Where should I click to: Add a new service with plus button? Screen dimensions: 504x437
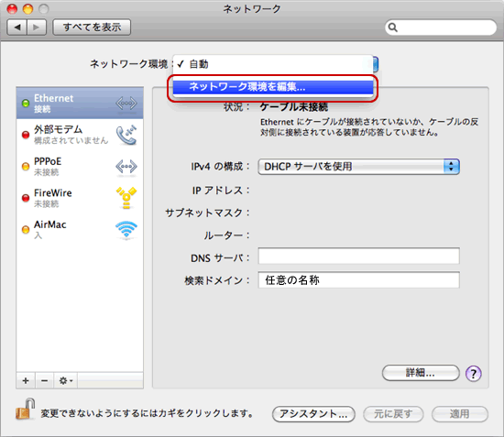[x=26, y=381]
